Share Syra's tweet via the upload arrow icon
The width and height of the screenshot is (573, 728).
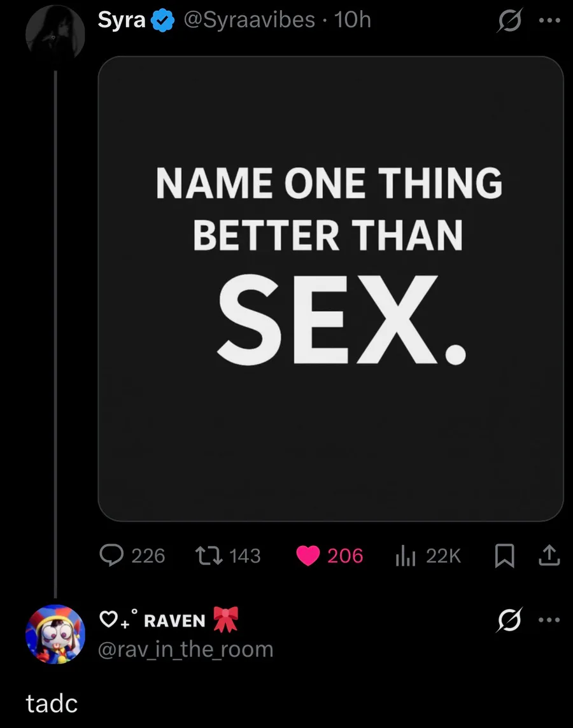[549, 556]
